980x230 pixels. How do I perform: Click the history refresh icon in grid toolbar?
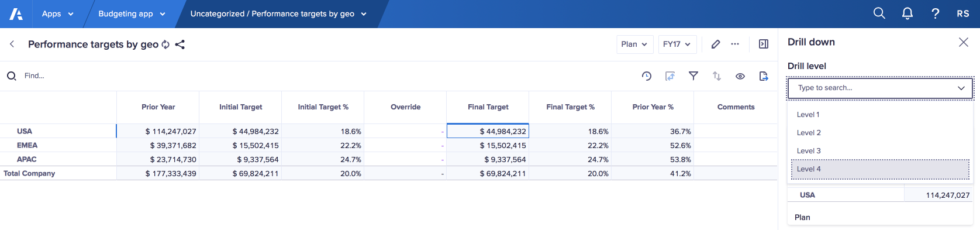(647, 76)
